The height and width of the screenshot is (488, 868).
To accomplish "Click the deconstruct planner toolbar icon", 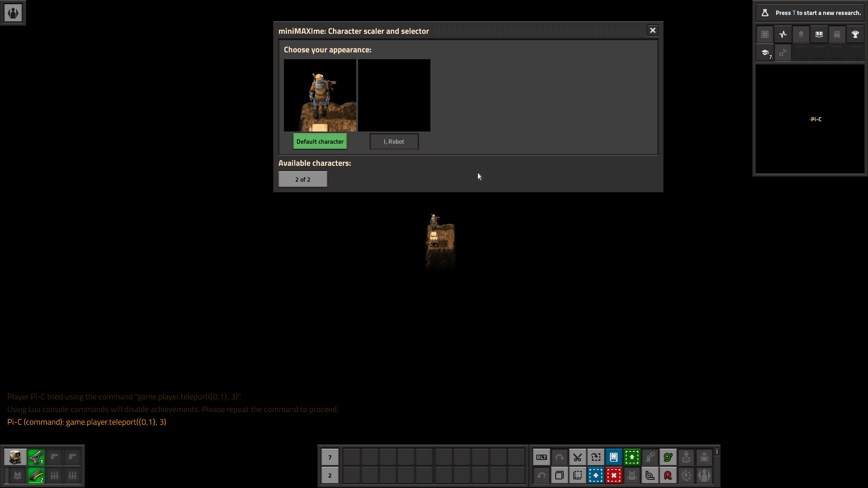I will pyautogui.click(x=613, y=475).
